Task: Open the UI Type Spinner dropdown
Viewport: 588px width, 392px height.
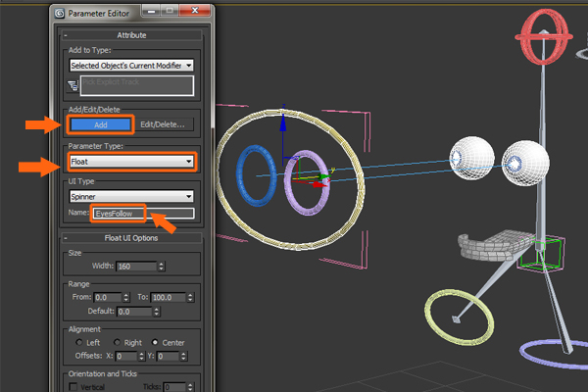Action: pos(131,197)
